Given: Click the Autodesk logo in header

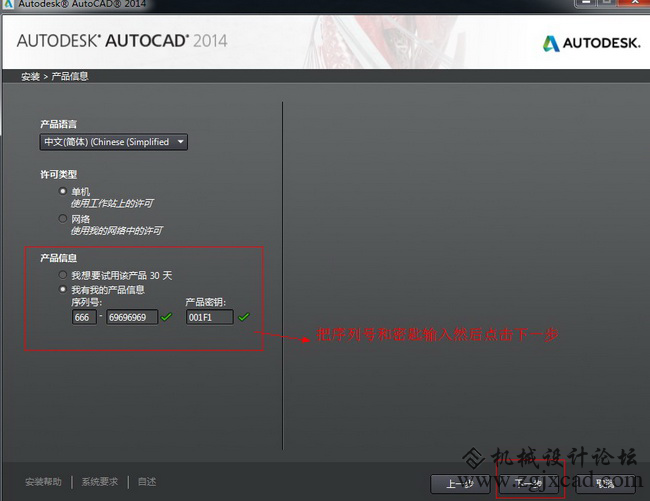Looking at the screenshot, I should (592, 43).
